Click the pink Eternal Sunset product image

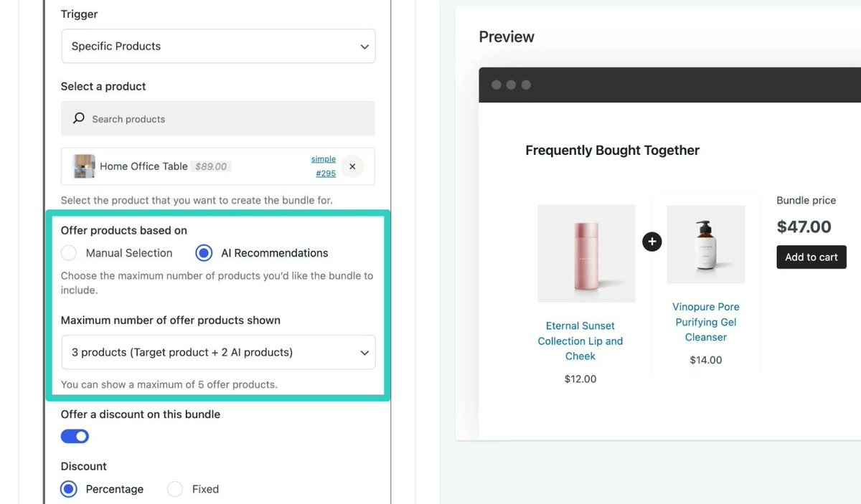tap(586, 253)
